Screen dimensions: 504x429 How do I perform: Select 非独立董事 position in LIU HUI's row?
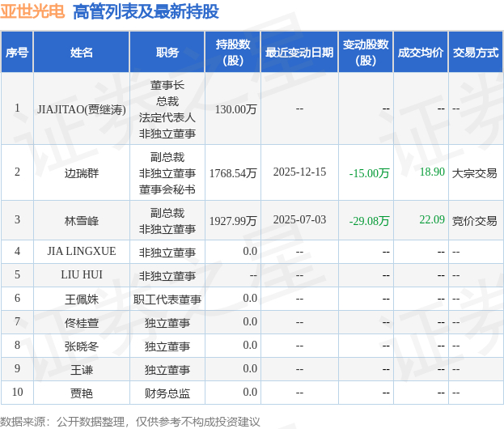[x=167, y=276]
